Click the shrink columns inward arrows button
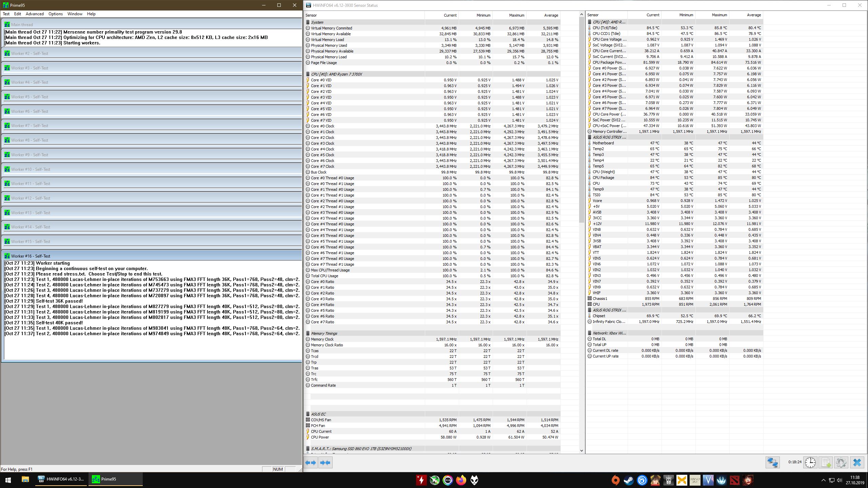Viewport: 868px width, 488px height. (325, 463)
